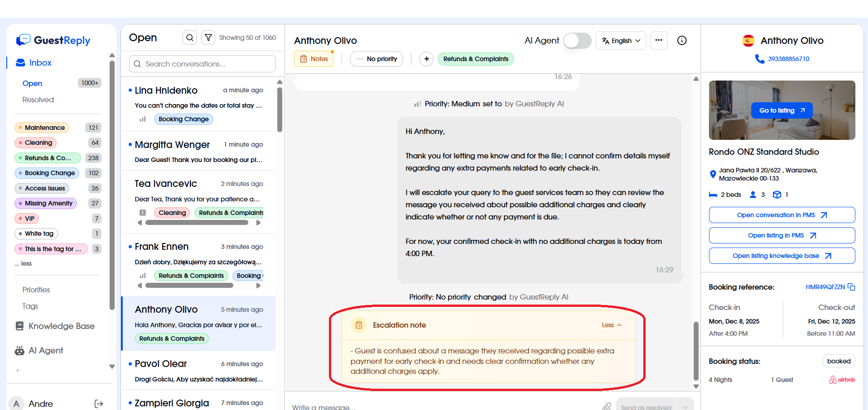Click the logout icon next to Andre
Image resolution: width=868 pixels, height=410 pixels.
pyautogui.click(x=99, y=404)
